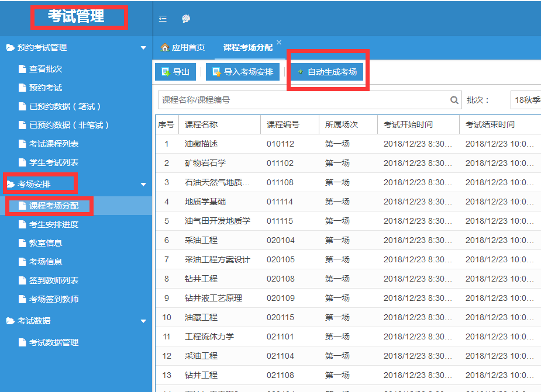Viewport: 541px width, 392px height.
Task: Open 考试数据管理 menu item
Action: click(x=54, y=342)
